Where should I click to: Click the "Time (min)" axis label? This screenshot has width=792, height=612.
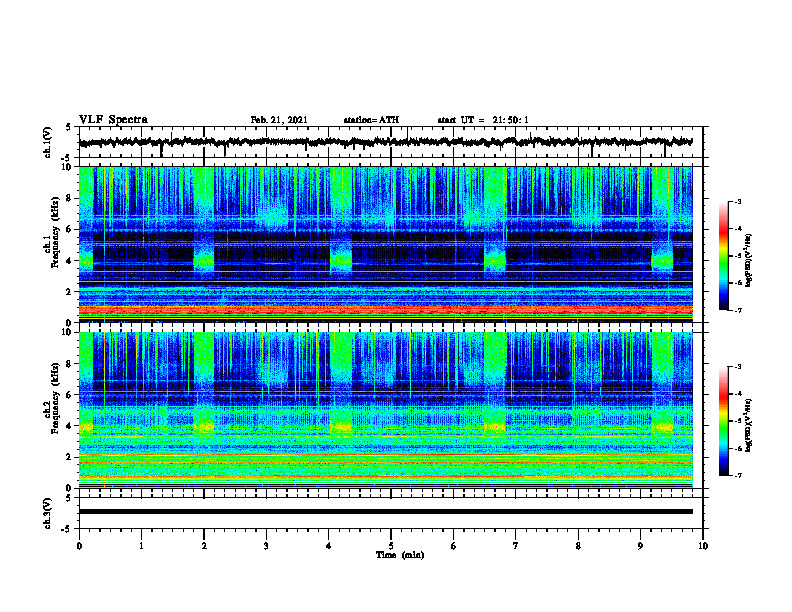click(400, 555)
